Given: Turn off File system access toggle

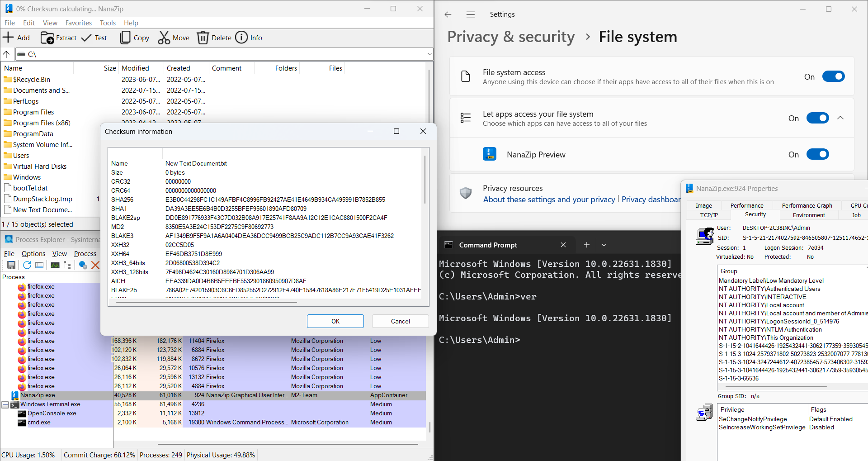Looking at the screenshot, I should tap(833, 76).
